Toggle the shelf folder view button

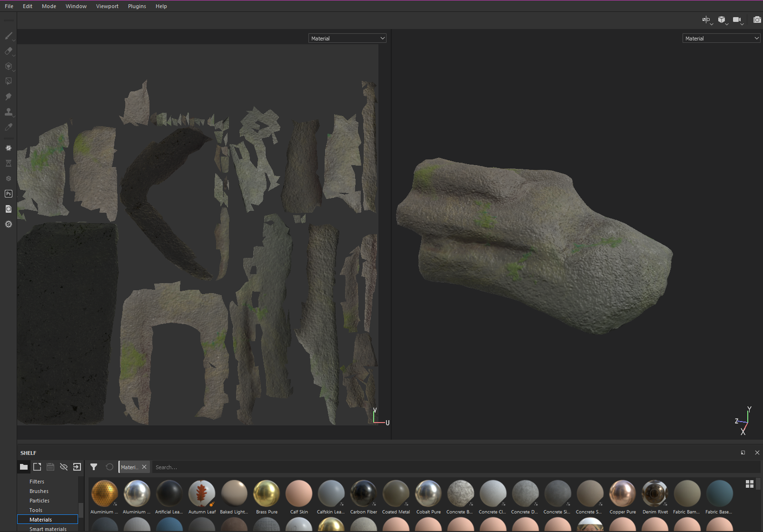tap(24, 467)
